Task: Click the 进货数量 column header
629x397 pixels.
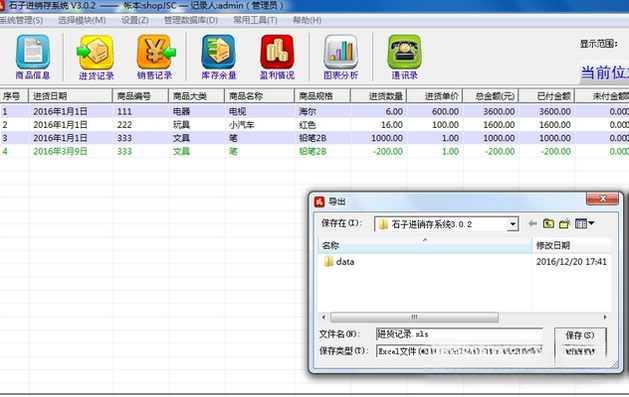Action: [379, 96]
